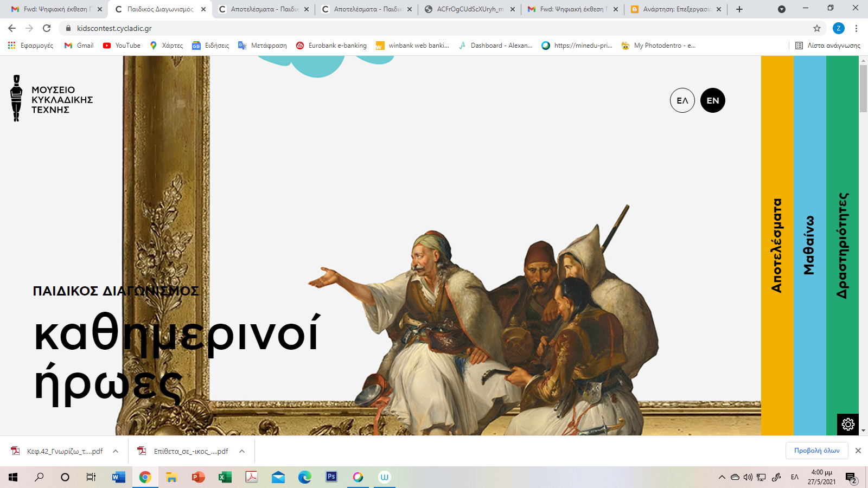Open the green Δραστηριότητες section
This screenshot has width=868, height=488.
[843, 246]
